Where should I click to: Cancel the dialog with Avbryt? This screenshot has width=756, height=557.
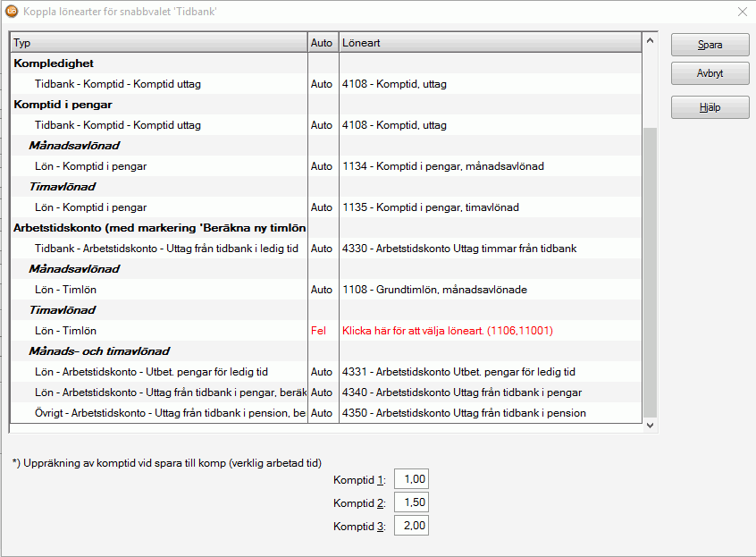pyautogui.click(x=710, y=73)
